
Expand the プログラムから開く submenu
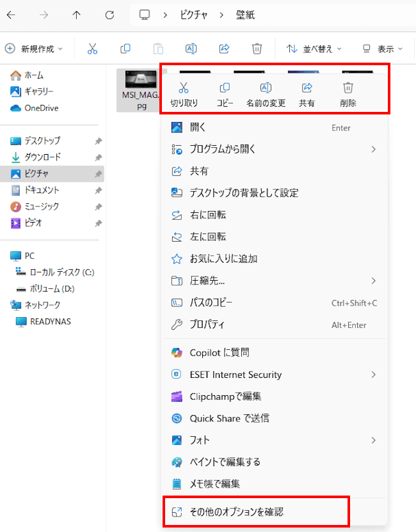(x=373, y=149)
